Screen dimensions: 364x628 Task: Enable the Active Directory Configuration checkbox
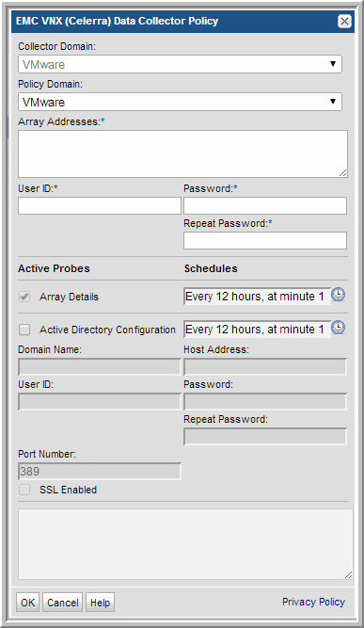(x=24, y=330)
